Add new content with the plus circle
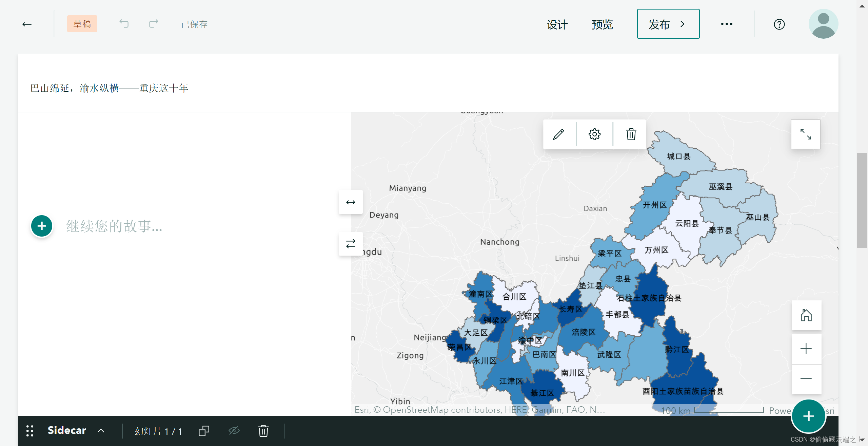The width and height of the screenshot is (868, 446). coord(41,226)
